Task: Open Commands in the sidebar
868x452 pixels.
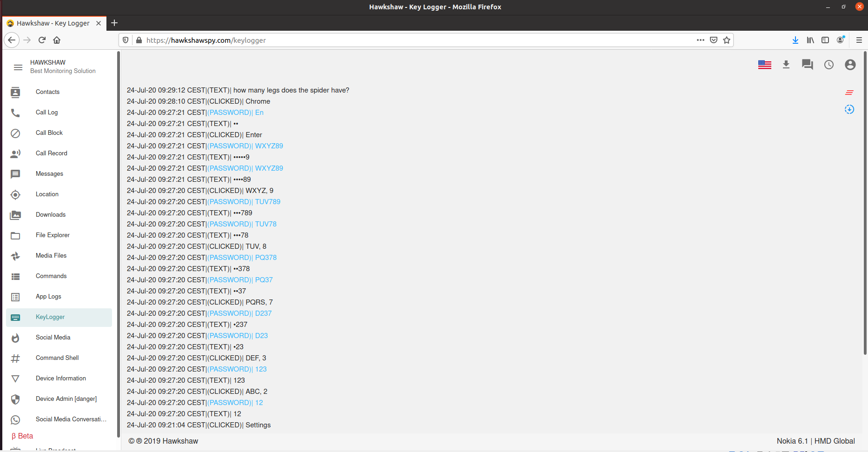Action: click(x=59, y=276)
